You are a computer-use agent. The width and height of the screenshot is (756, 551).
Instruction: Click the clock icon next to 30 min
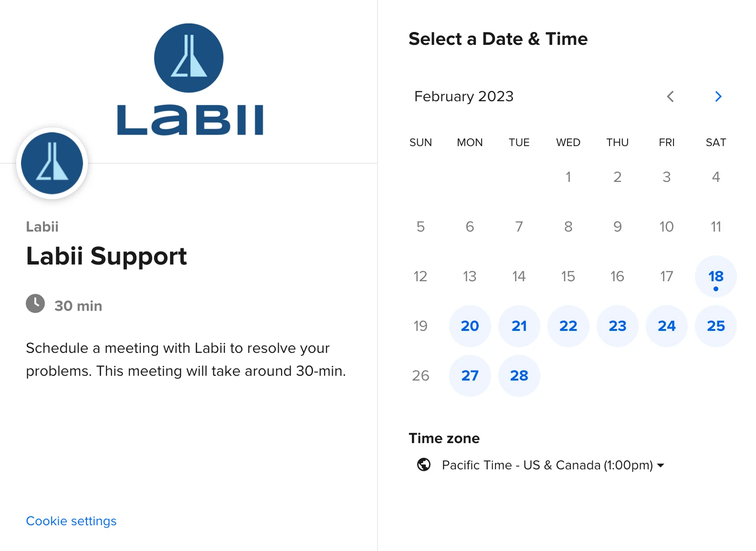[x=35, y=304]
